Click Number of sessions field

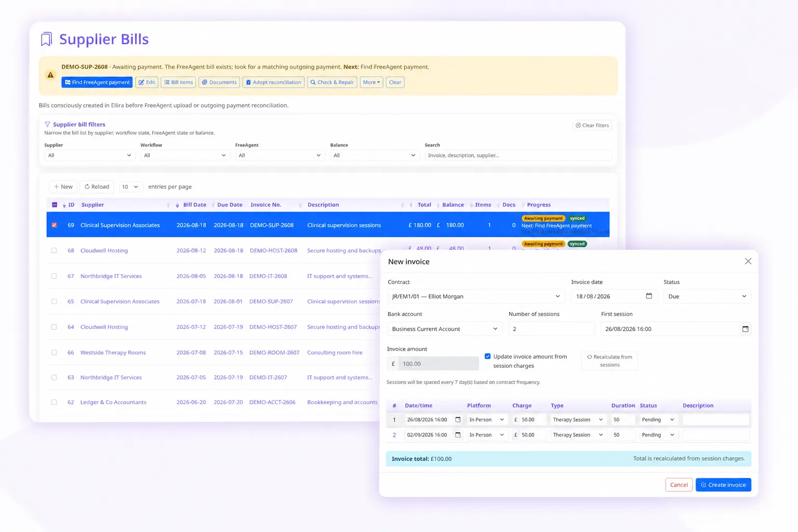click(x=551, y=329)
